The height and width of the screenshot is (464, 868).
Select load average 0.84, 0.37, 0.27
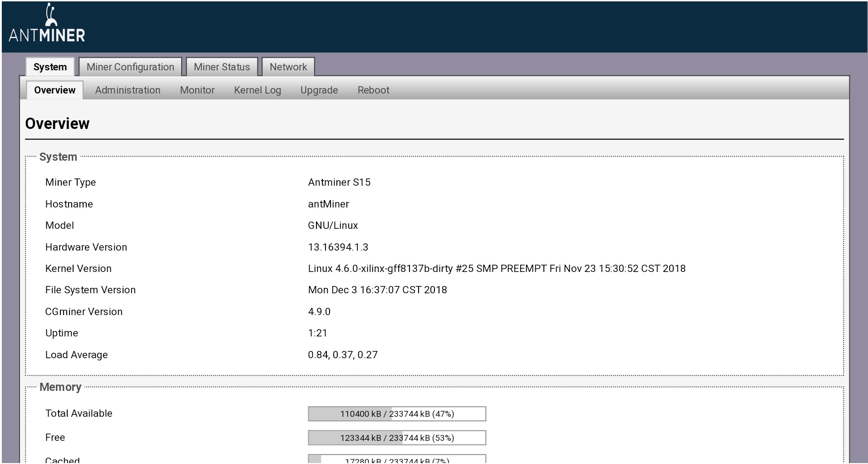[x=343, y=355]
